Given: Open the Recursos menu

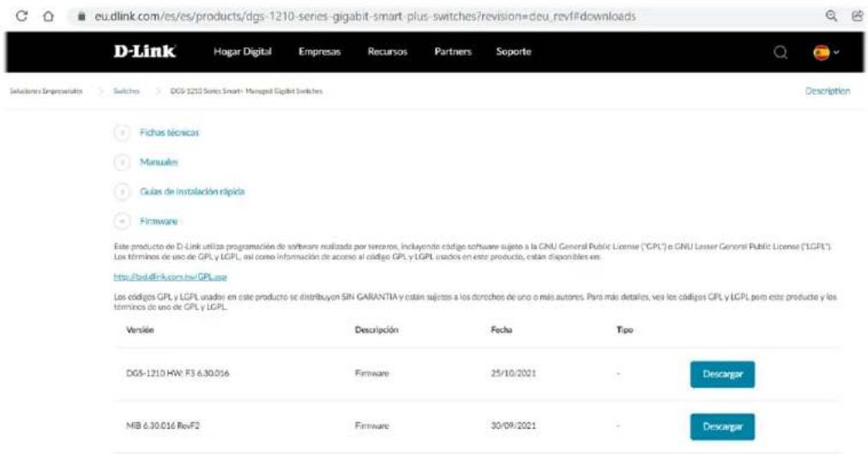Looking at the screenshot, I should [x=388, y=51].
